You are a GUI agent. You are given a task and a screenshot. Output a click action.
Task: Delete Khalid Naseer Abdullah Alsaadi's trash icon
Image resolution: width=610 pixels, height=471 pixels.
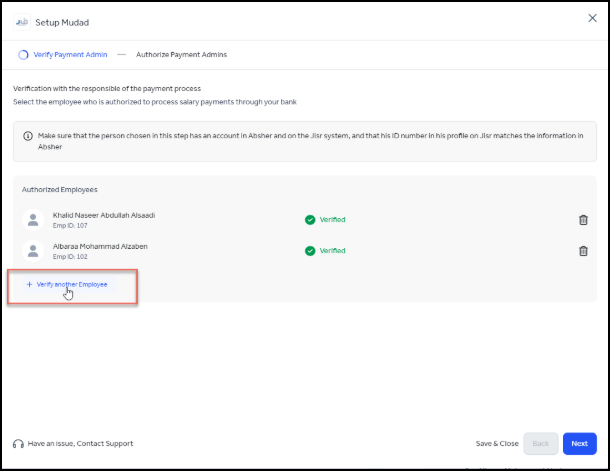(x=583, y=220)
